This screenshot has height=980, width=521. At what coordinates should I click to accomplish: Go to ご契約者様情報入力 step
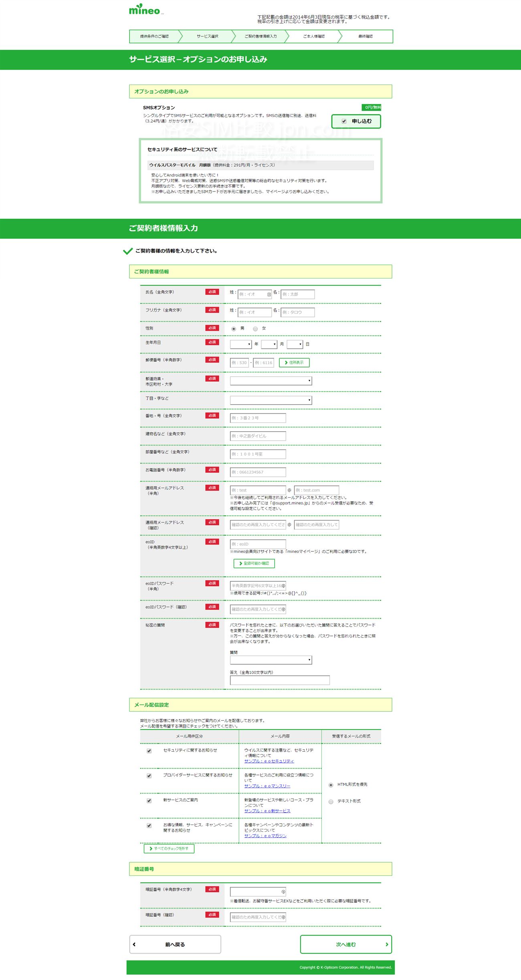[x=260, y=36]
